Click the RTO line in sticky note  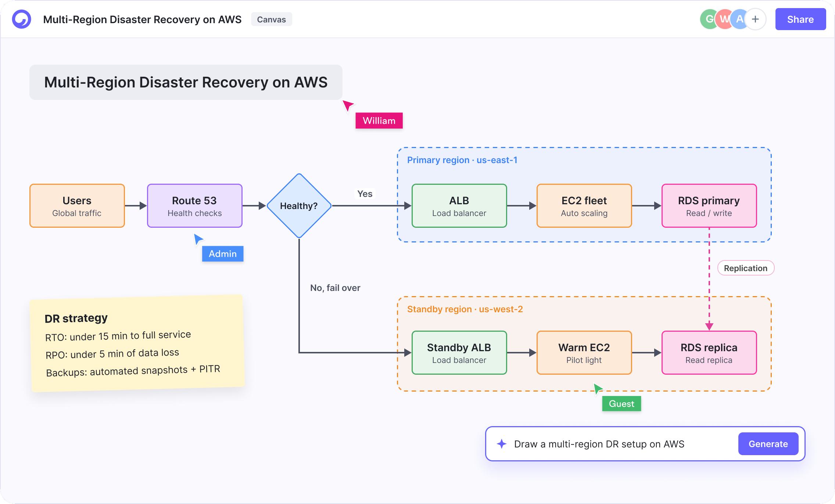118,336
